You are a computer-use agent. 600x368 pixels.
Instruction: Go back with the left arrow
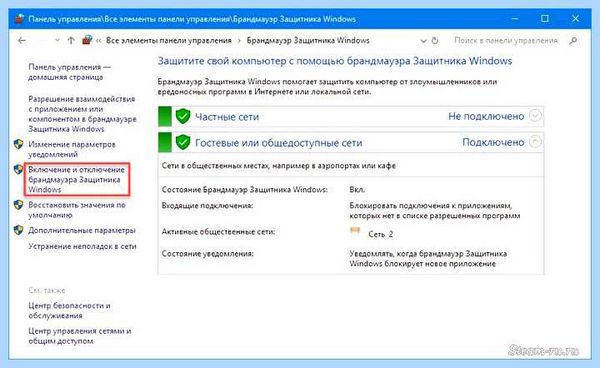[x=22, y=41]
